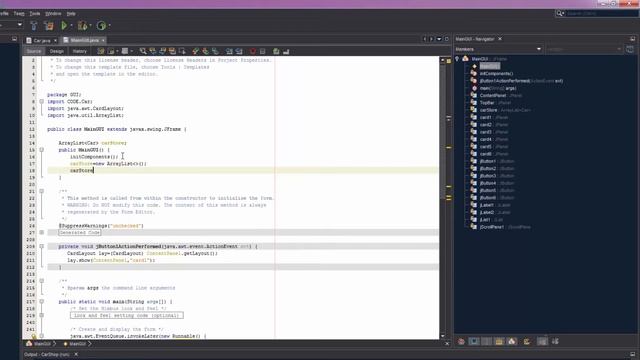Viewport: 640px width, 360px height.
Task: Collapse the jButton1ActionPerformed method fold
Action: coord(42,247)
